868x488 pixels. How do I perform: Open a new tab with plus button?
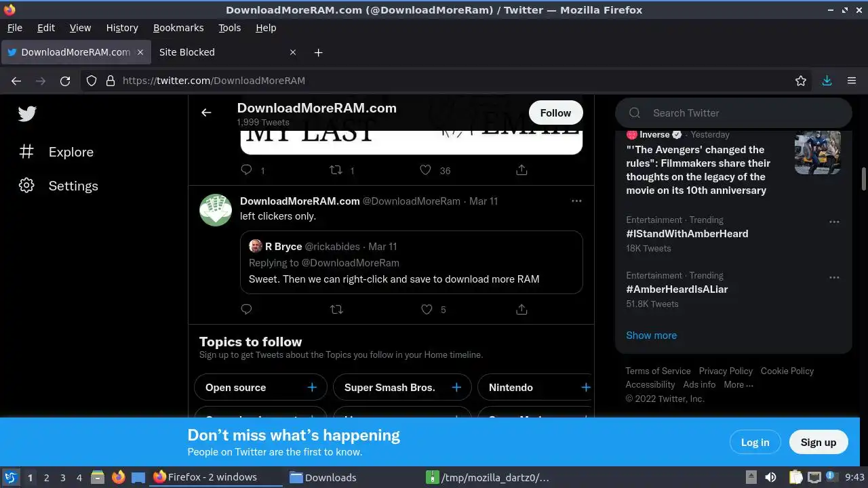coord(318,52)
